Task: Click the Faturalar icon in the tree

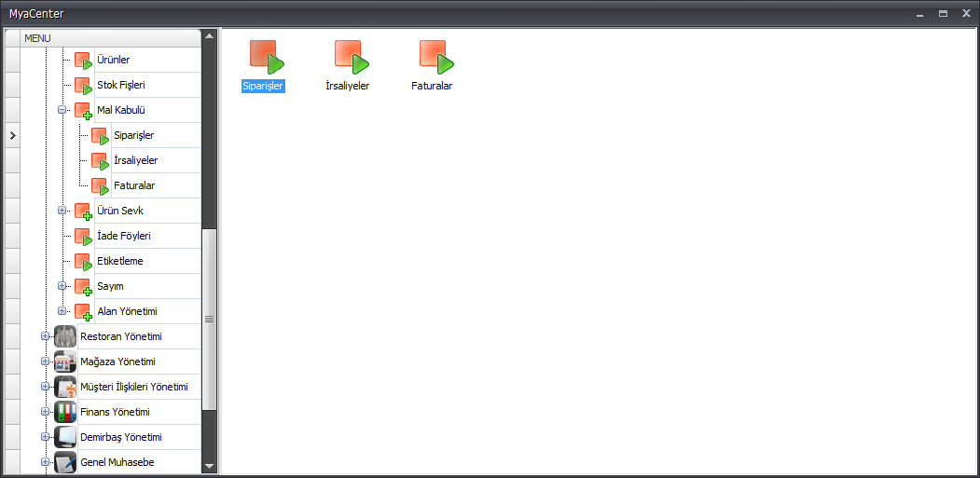Action: (x=100, y=186)
